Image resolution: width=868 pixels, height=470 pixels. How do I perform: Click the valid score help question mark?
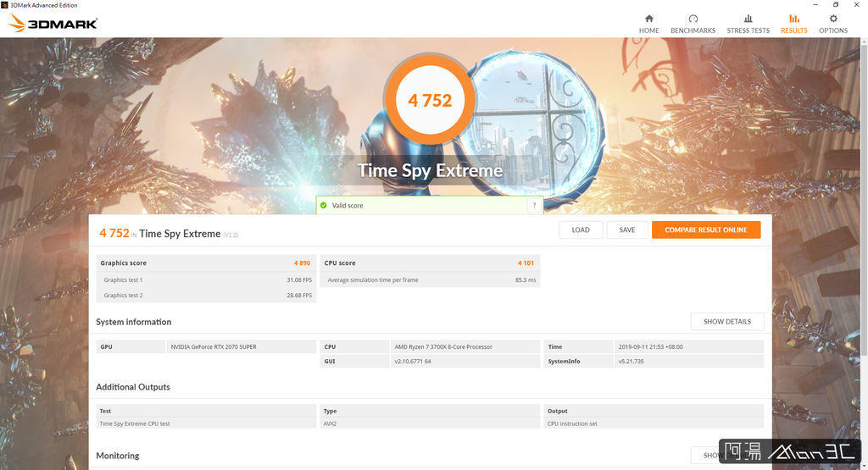[534, 205]
